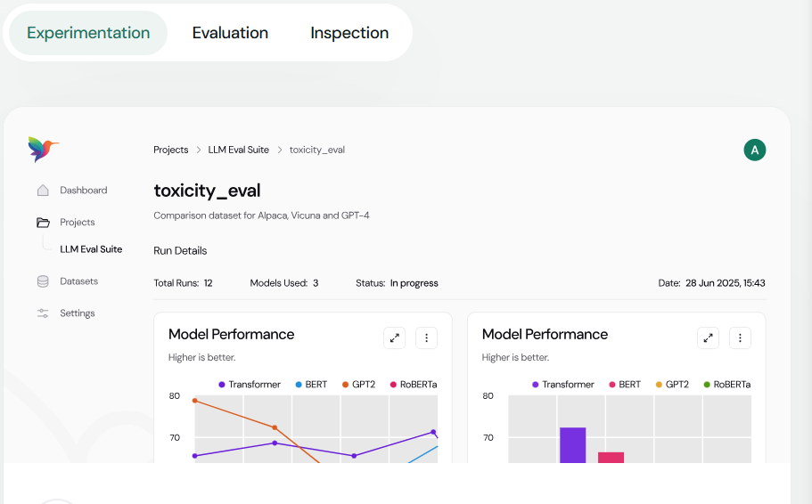The height and width of the screenshot is (504, 812).
Task: Open LLM Eval Suite breadcrumb link
Action: click(238, 150)
